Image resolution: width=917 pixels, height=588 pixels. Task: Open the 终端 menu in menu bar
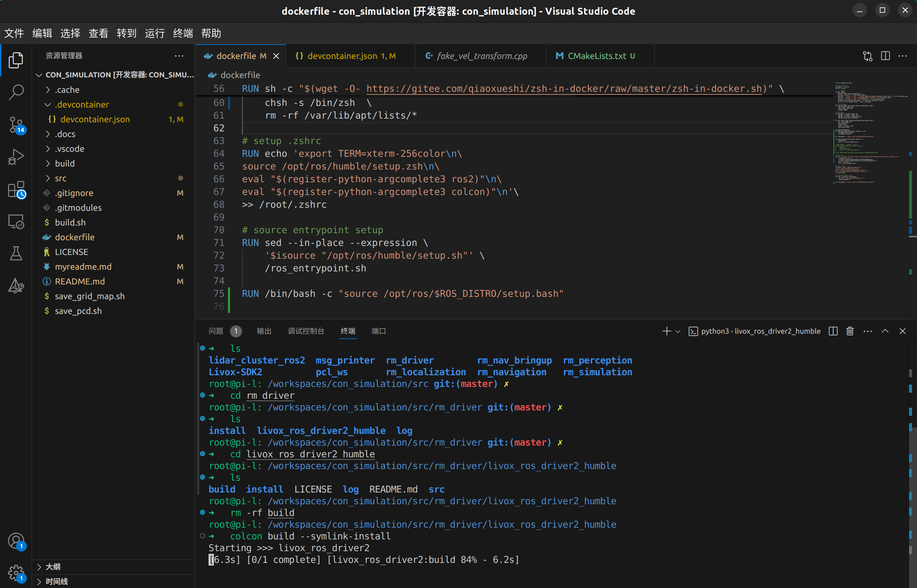[183, 33]
